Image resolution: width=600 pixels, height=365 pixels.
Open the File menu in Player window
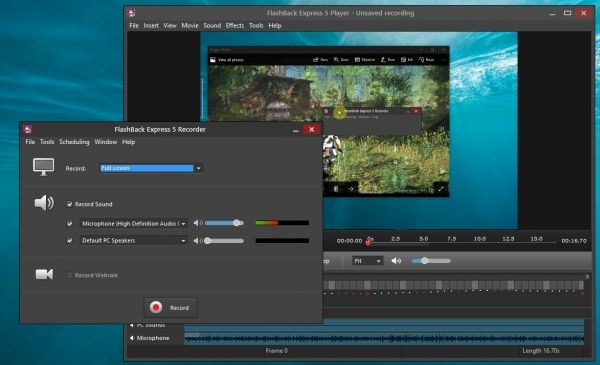coord(134,26)
